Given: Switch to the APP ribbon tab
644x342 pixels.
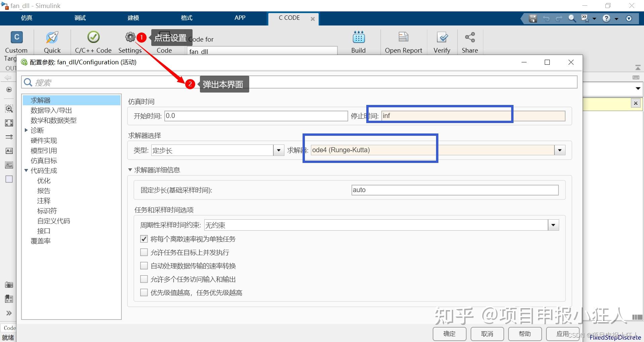Looking at the screenshot, I should point(239,18).
